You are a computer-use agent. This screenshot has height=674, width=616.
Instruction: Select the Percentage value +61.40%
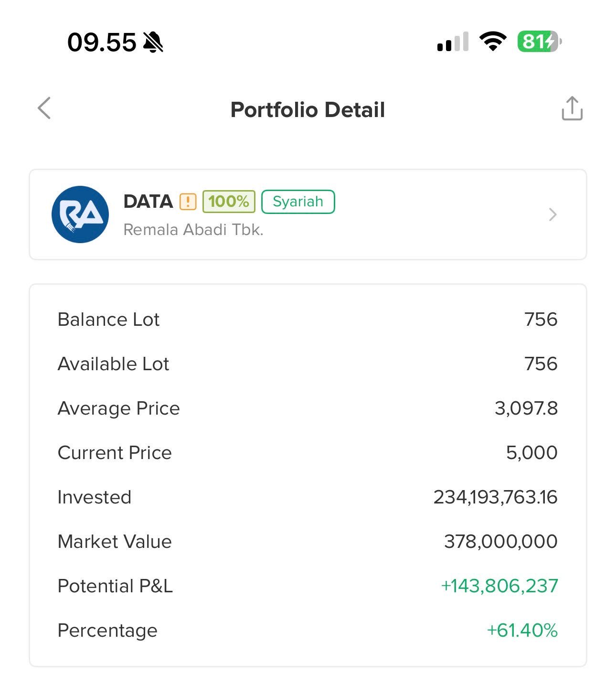pos(522,630)
